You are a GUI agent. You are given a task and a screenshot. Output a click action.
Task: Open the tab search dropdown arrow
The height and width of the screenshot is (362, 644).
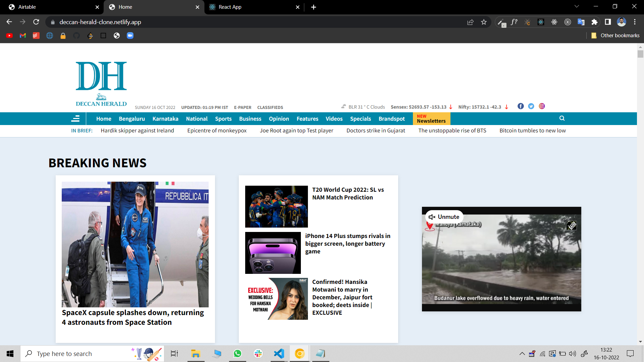click(x=576, y=6)
